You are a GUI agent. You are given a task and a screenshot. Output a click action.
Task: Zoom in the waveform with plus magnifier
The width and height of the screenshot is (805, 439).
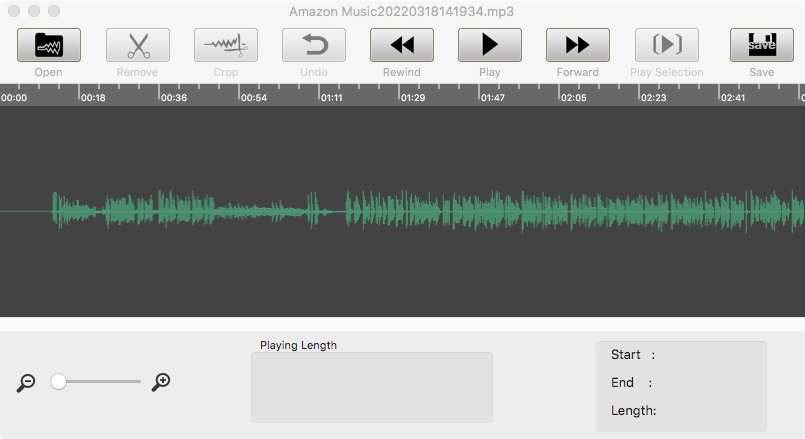[x=161, y=382]
